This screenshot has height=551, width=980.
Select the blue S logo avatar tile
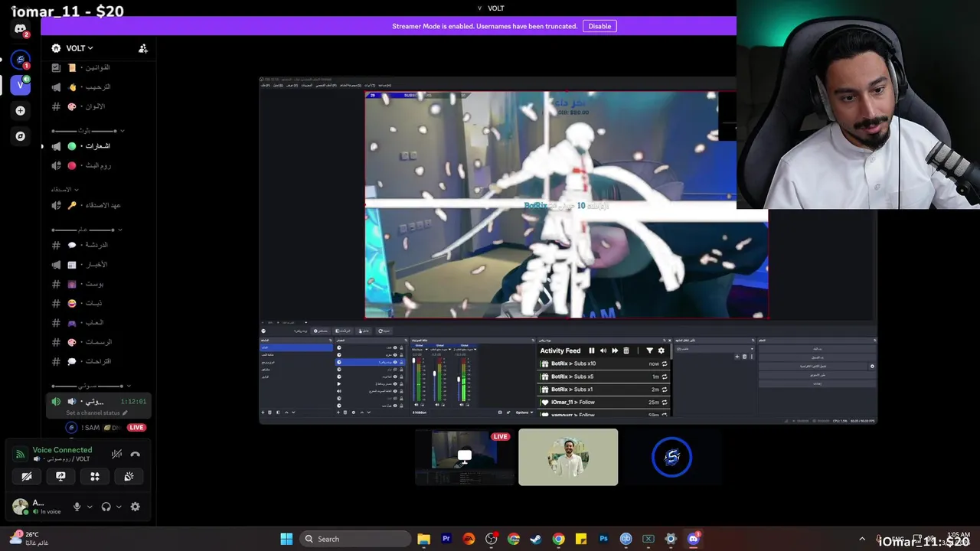tap(671, 457)
